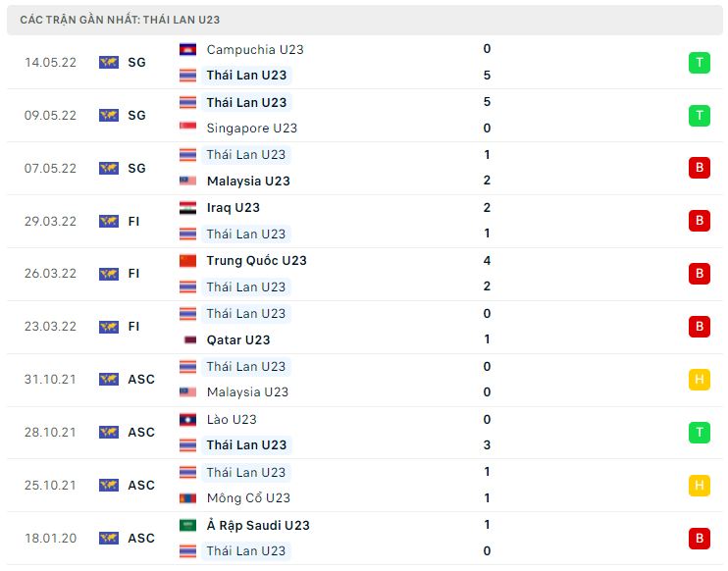728x571 pixels.
Task: Select the SG competition label for 09.05.22
Action: click(136, 115)
